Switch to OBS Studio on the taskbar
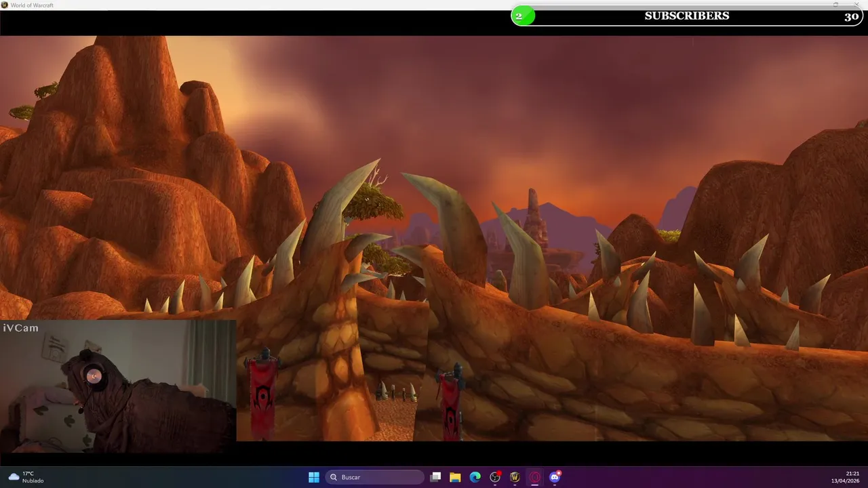Image resolution: width=868 pixels, height=488 pixels. tap(495, 477)
